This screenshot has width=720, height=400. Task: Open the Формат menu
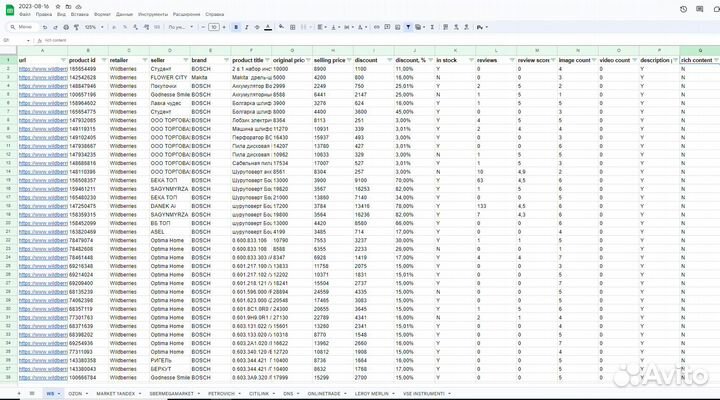point(102,16)
